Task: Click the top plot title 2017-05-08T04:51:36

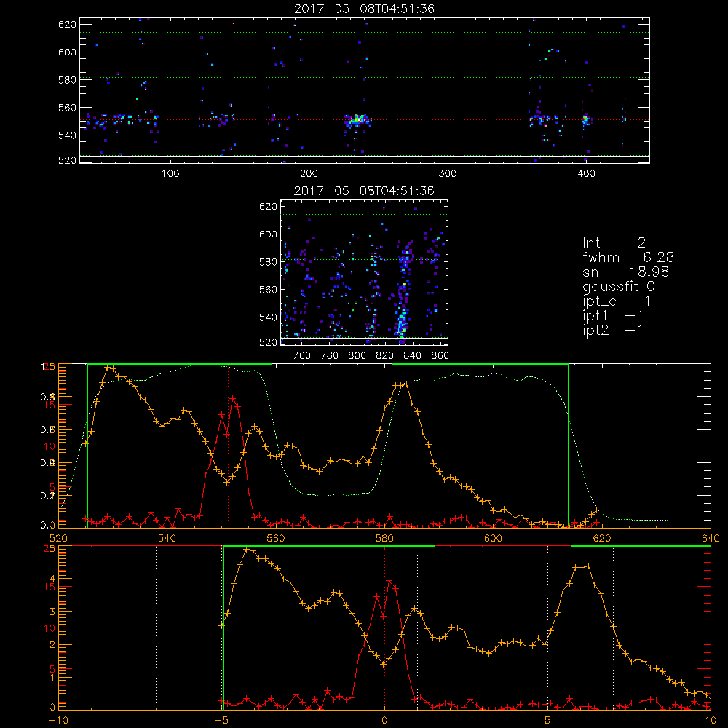Action: (x=364, y=8)
